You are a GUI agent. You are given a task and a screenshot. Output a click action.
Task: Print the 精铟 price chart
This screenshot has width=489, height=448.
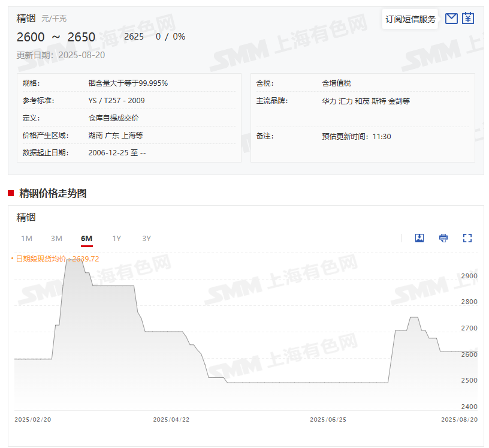click(x=443, y=238)
